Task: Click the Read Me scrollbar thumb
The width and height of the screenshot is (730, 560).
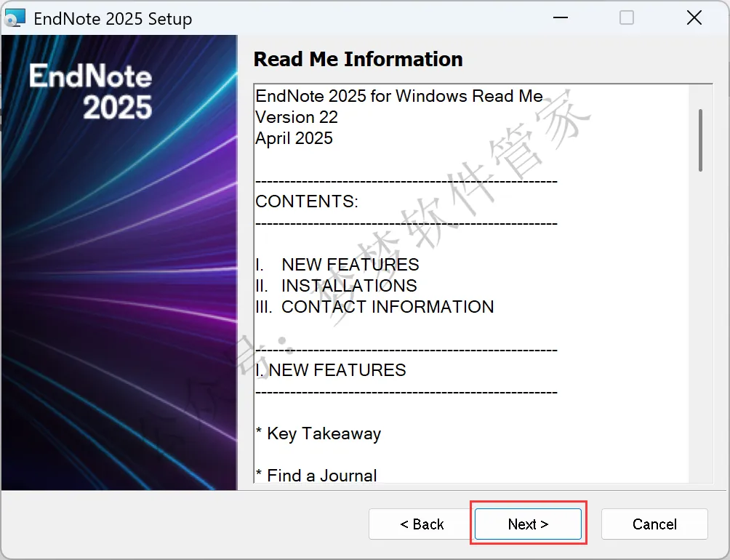Action: pos(700,140)
